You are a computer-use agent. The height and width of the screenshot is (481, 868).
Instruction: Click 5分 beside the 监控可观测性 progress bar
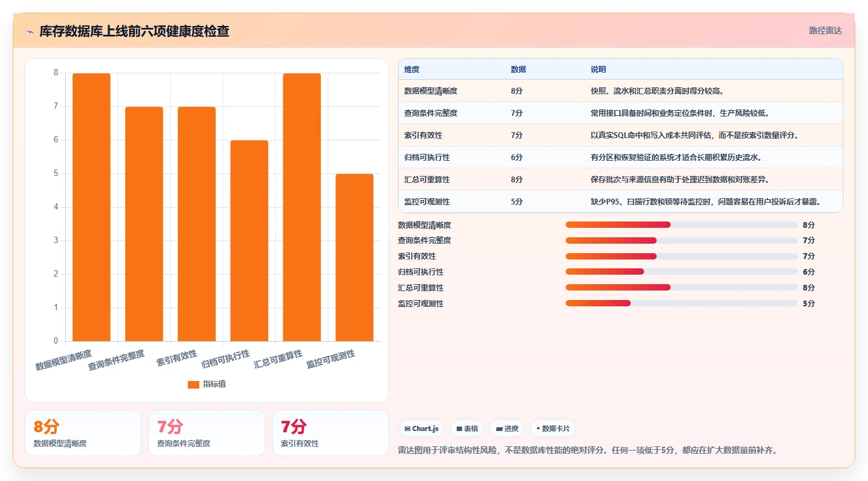pyautogui.click(x=809, y=304)
